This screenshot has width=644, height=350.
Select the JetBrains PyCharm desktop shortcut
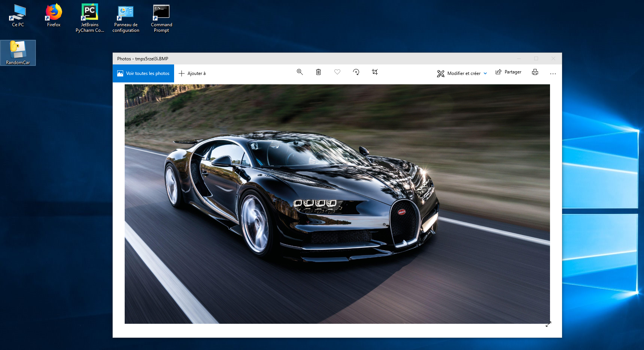90,18
